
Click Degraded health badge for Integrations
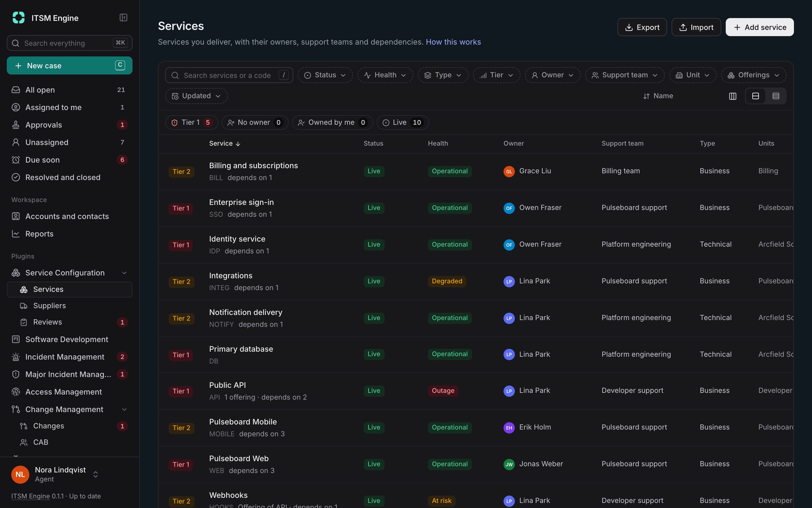[447, 281]
